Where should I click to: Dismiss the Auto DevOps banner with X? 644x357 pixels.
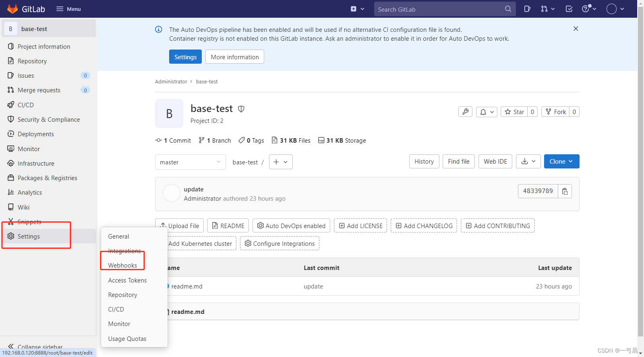coord(576,29)
